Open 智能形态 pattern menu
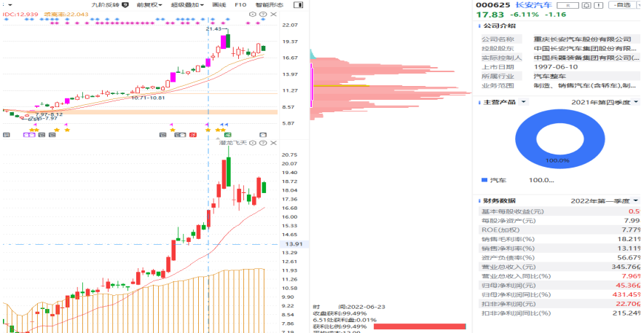The image size is (644, 333). click(269, 5)
